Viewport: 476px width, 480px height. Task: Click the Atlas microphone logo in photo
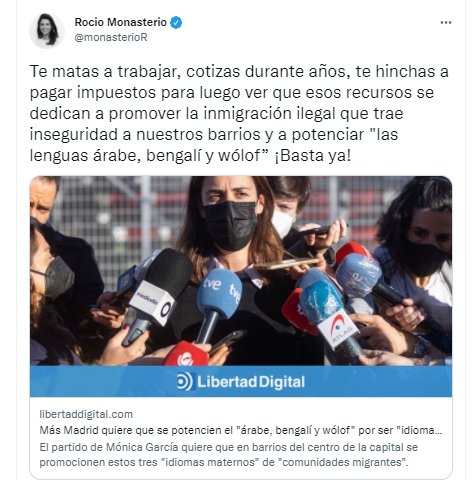(337, 329)
